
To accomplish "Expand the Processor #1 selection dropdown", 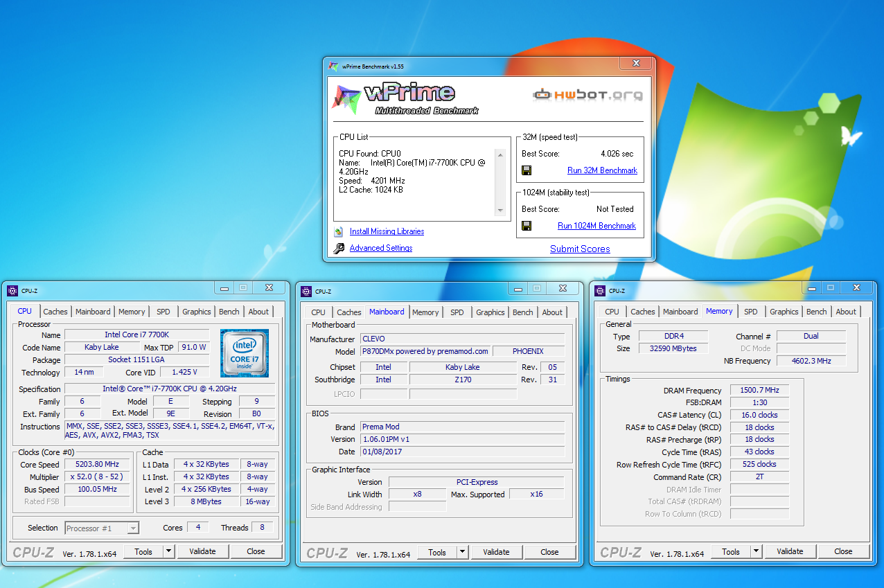I will click(x=133, y=528).
